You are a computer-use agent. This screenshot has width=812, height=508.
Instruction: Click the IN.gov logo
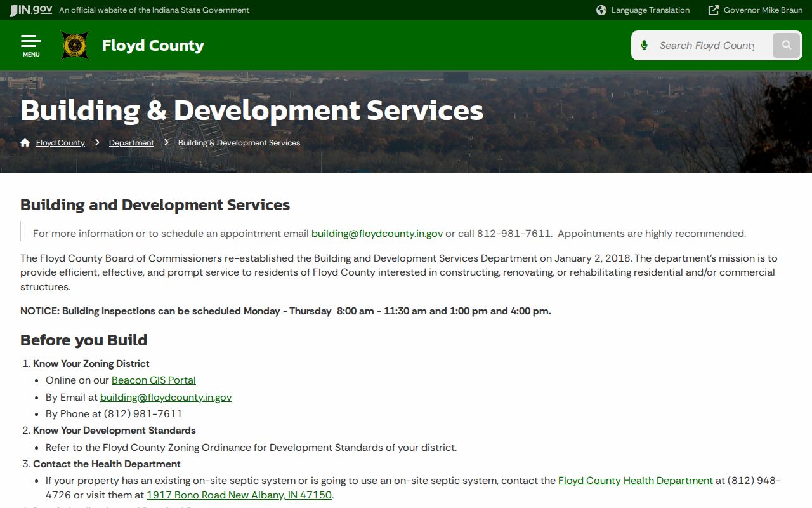31,10
